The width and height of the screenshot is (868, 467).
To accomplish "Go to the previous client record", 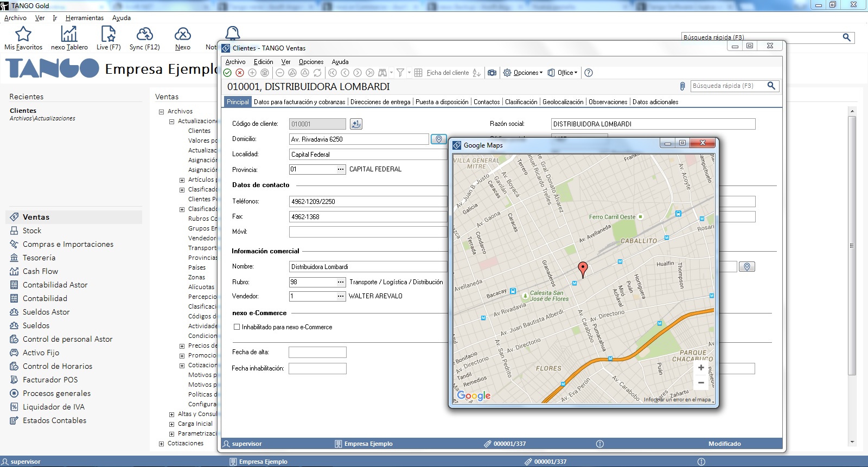I will (345, 73).
